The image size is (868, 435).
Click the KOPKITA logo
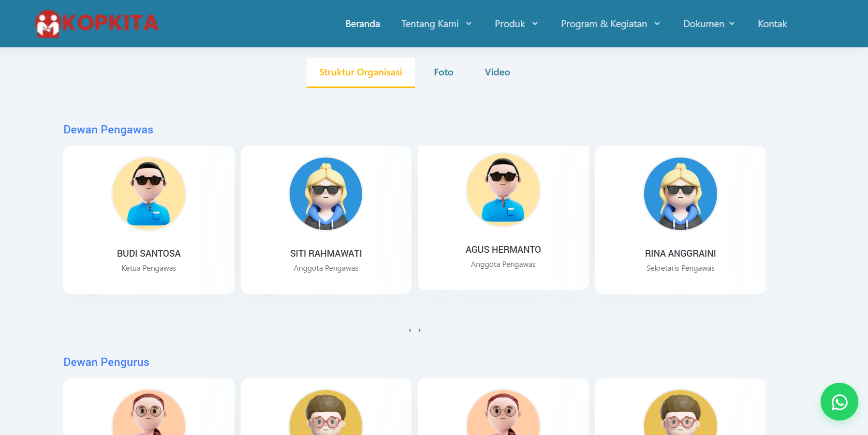(97, 23)
